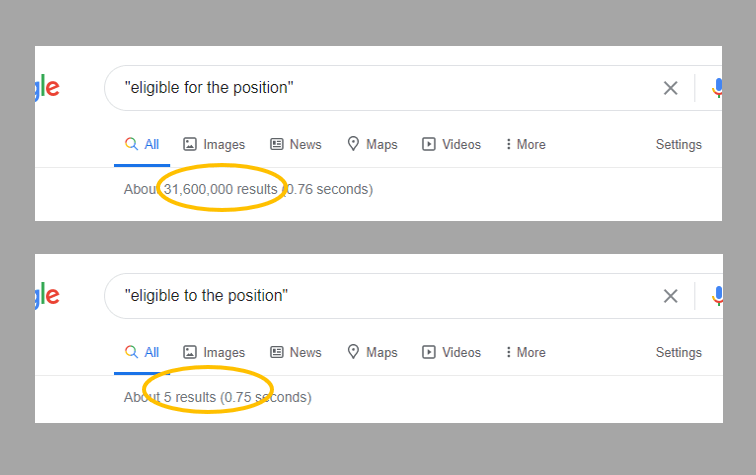The height and width of the screenshot is (475, 756).
Task: Click the Google logo in the bottom panel
Action: (x=47, y=295)
